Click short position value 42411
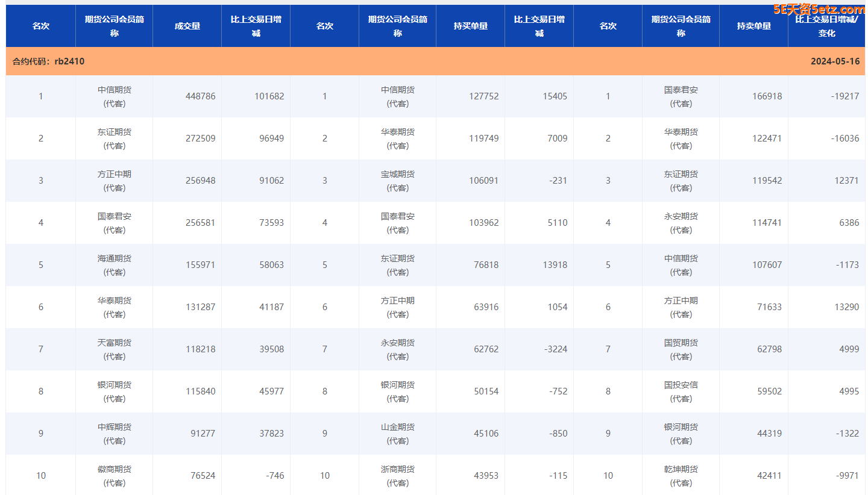Image resolution: width=868 pixels, height=495 pixels. (769, 476)
